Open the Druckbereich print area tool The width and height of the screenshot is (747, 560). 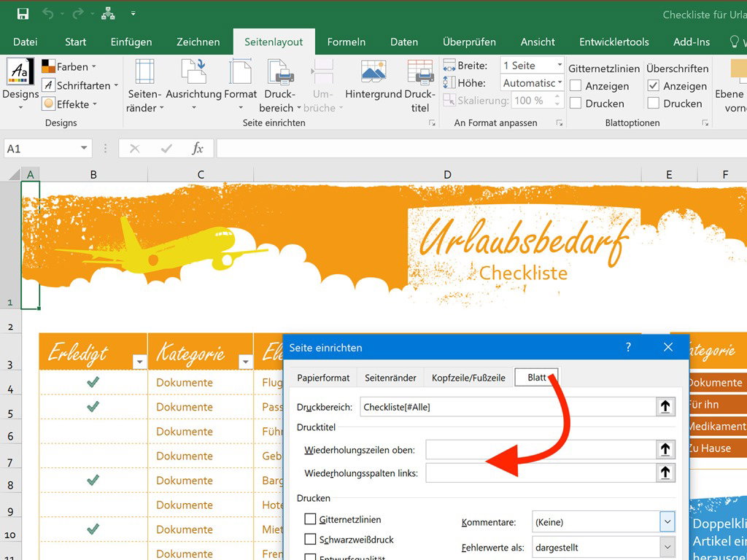[x=280, y=86]
